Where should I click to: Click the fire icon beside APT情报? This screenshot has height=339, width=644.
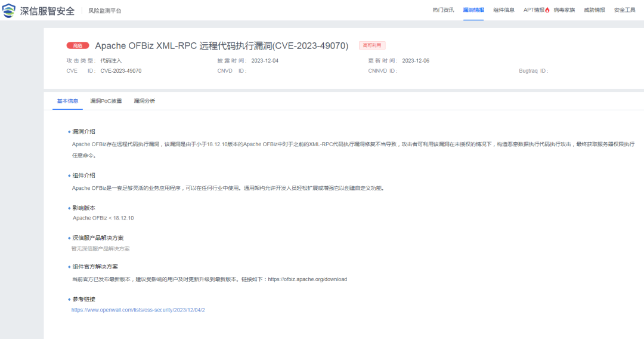click(547, 10)
